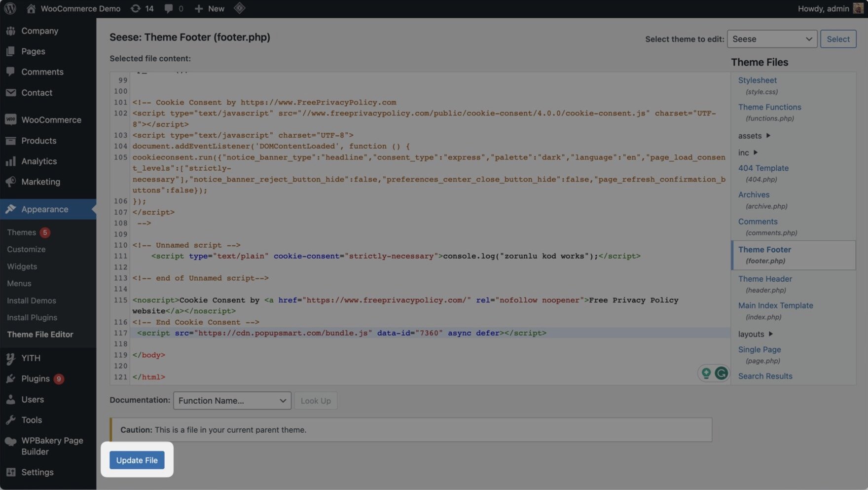Click the Look Up button
The width and height of the screenshot is (868, 490).
pyautogui.click(x=316, y=401)
